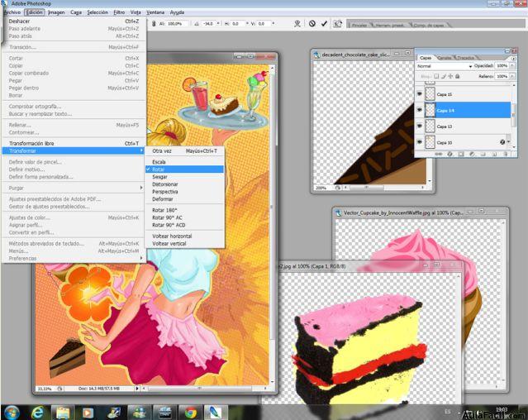Screen dimensions: 528x420
Task: Hide Capa 15 layer eye icon
Action: 419,94
